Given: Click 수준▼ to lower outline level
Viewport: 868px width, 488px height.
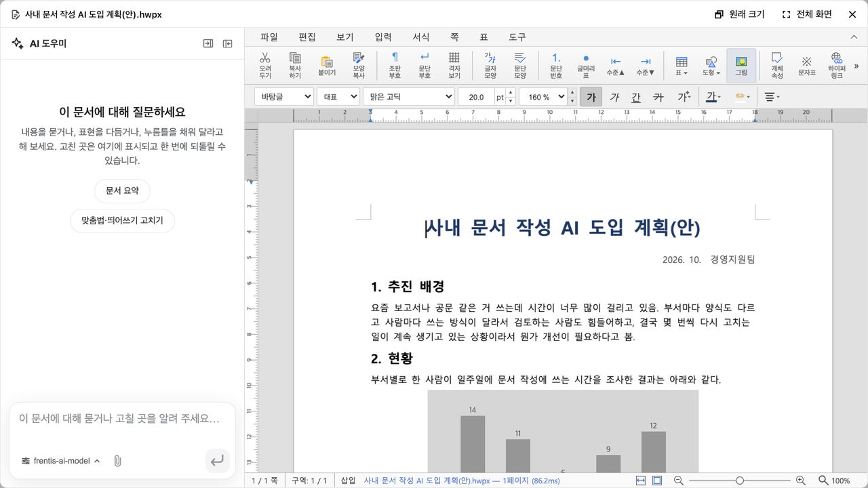Looking at the screenshot, I should point(646,65).
